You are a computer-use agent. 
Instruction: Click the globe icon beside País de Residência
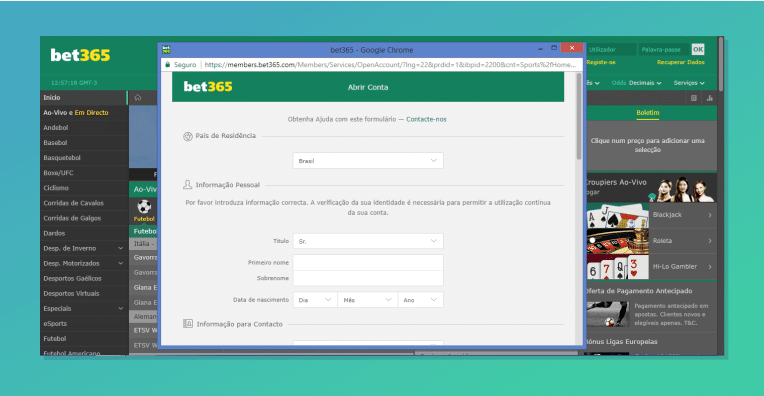[188, 136]
